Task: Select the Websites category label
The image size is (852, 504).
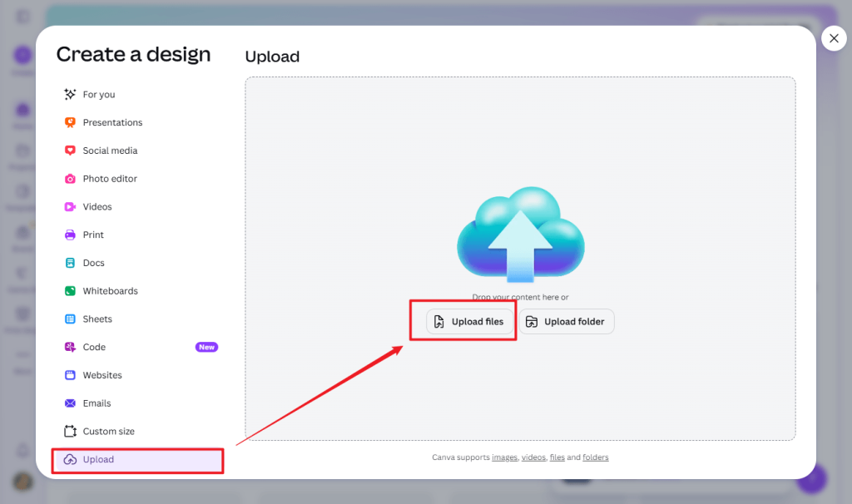Action: [x=102, y=375]
